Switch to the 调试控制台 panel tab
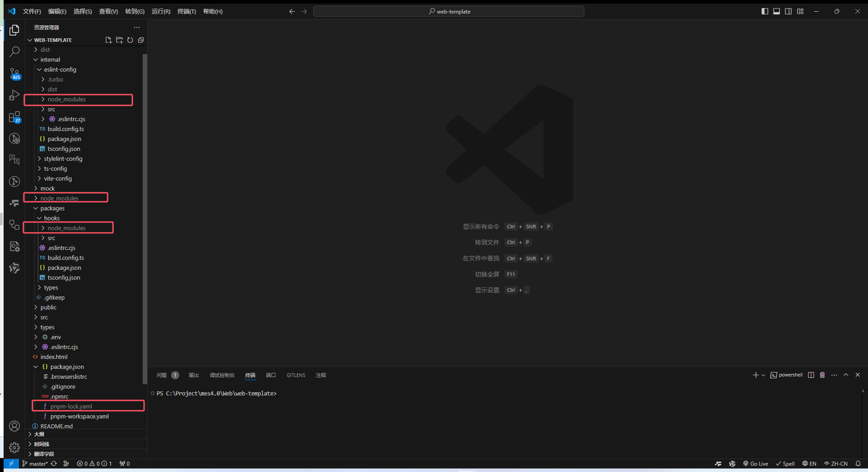The height and width of the screenshot is (472, 868). (222, 375)
